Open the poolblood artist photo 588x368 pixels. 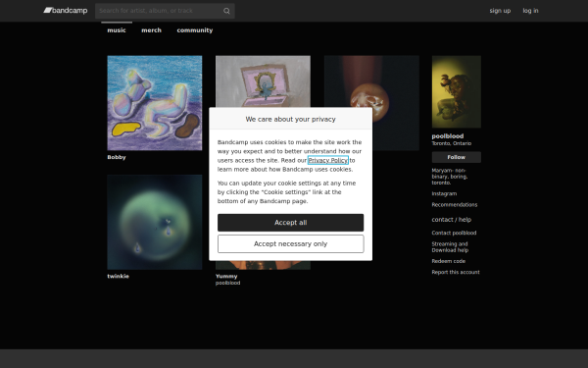pyautogui.click(x=457, y=91)
